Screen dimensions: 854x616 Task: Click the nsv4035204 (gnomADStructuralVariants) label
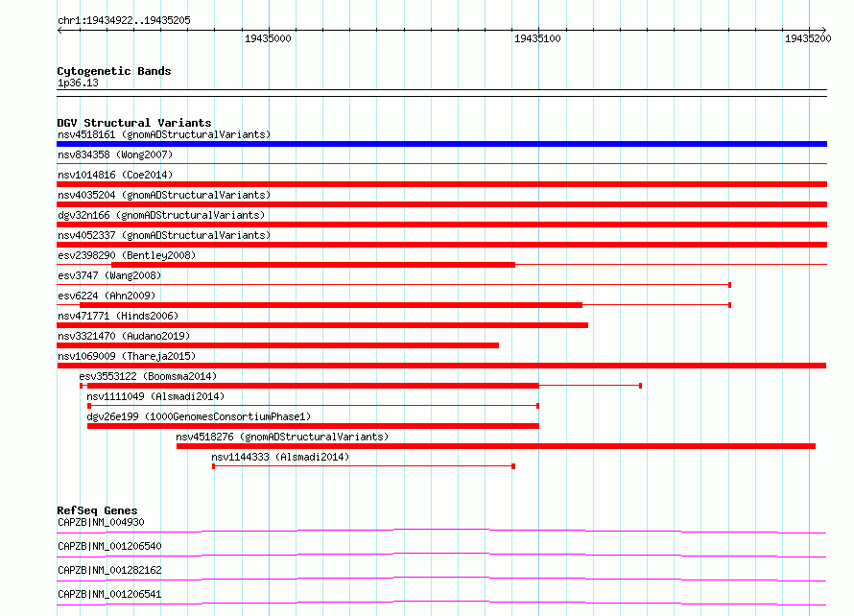164,195
